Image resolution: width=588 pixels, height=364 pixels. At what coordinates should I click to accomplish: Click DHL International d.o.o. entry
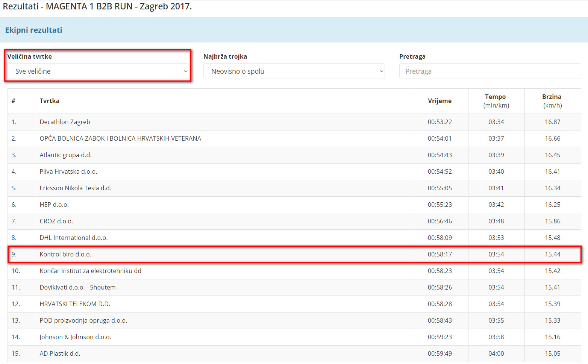pos(74,238)
